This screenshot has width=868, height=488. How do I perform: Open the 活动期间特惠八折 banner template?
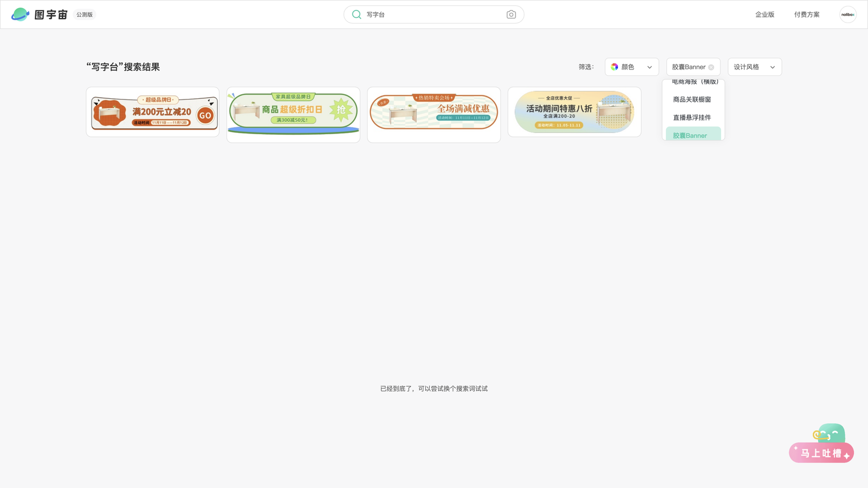click(575, 112)
